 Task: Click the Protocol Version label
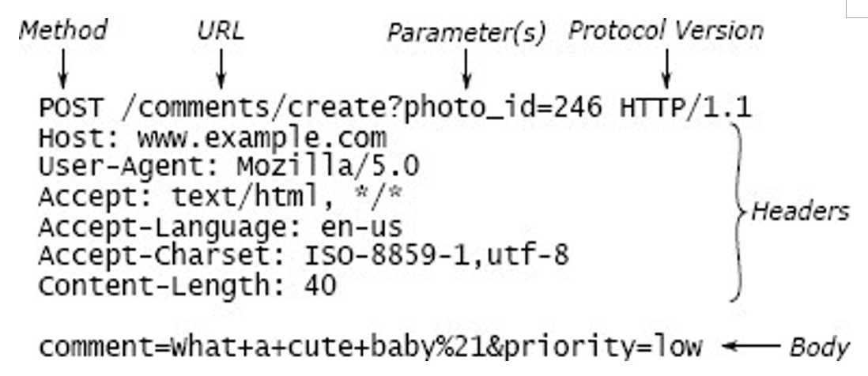point(666,31)
